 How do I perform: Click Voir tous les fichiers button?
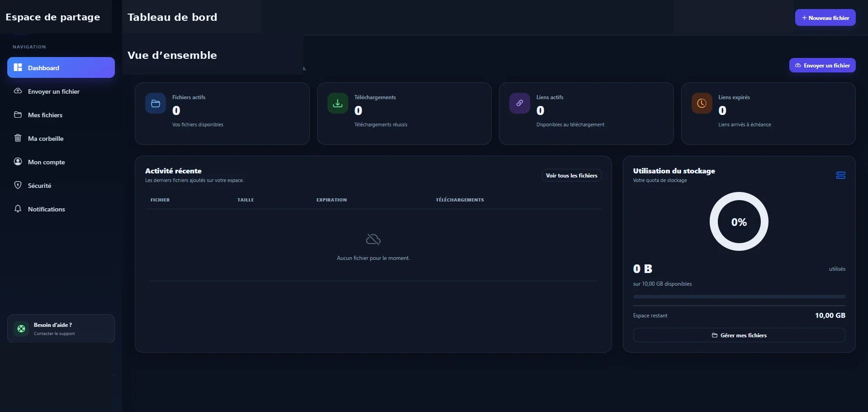(572, 175)
